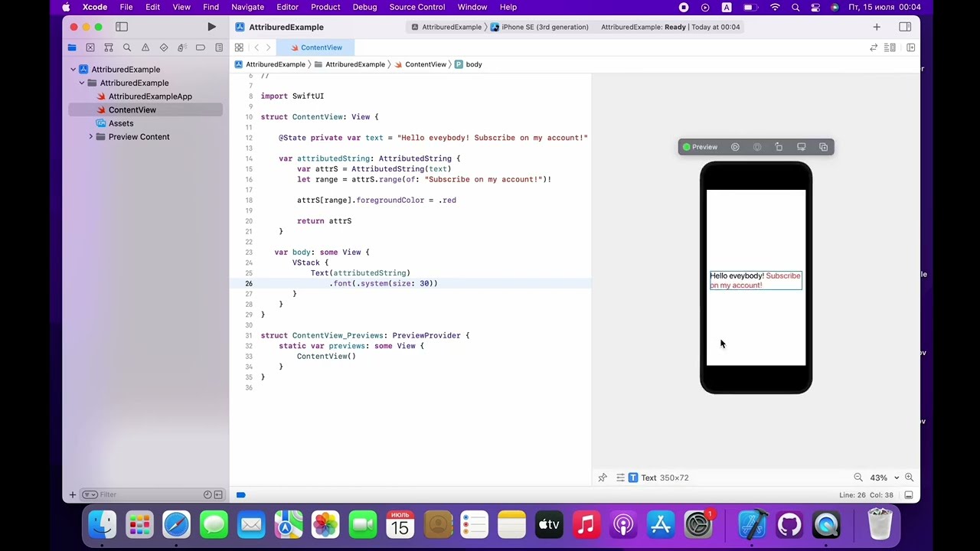Viewport: 980px width, 551px height.
Task: Open the Source Control menu
Action: point(417,7)
